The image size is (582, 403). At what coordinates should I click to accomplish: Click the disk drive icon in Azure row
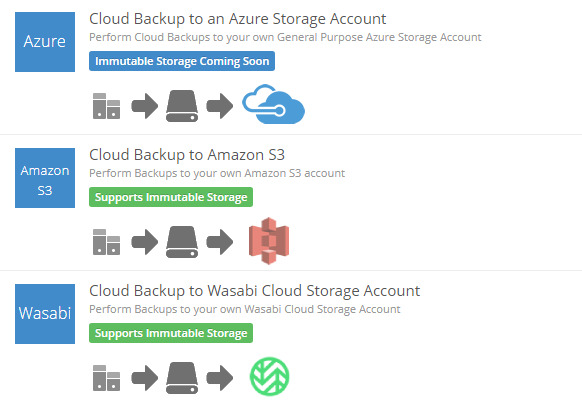(x=182, y=106)
